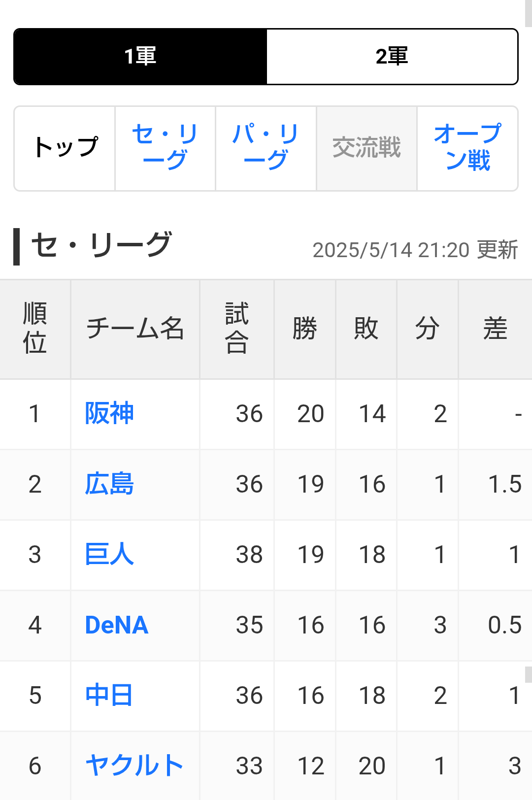Screen dimensions: 532x800
Task: Open the 阪神 team link
Action: point(109,413)
